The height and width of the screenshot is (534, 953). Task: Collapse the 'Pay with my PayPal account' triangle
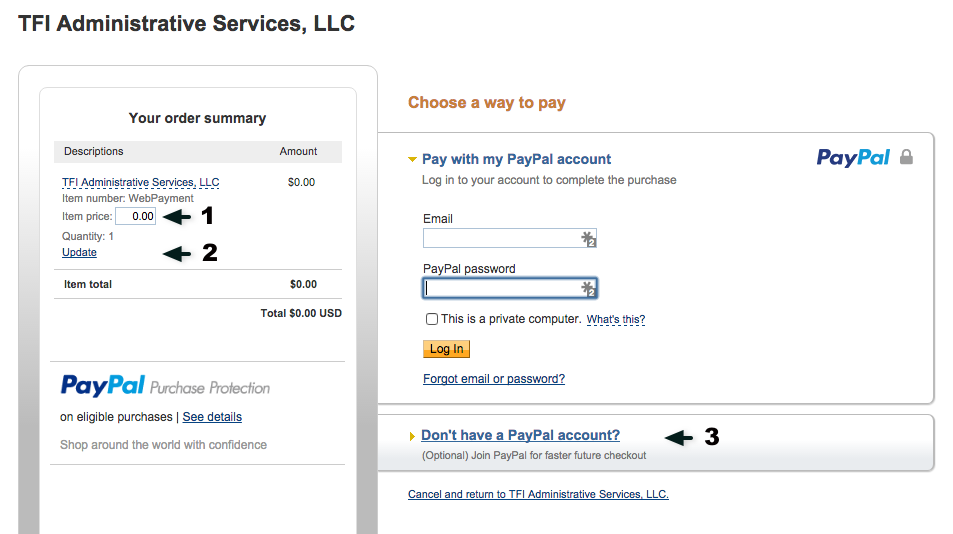(412, 159)
